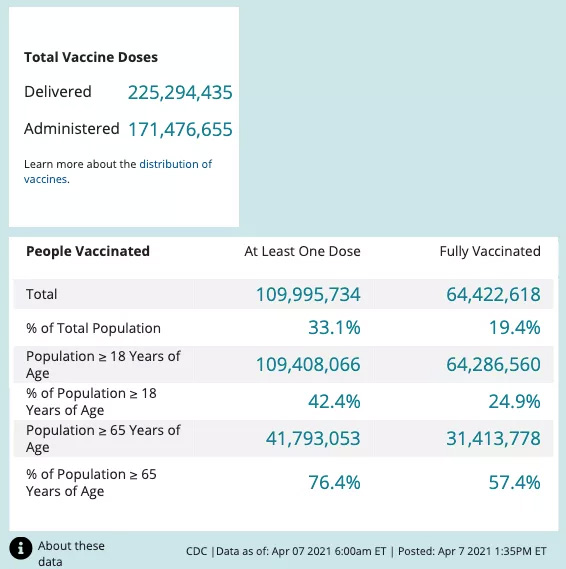This screenshot has width=566, height=569.
Task: Click the People Vaccinated table heading
Action: 88,251
